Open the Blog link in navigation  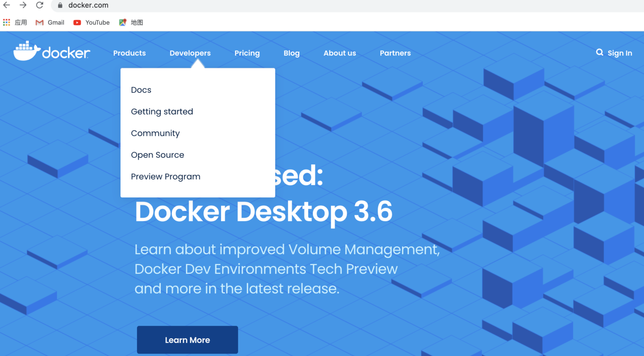(292, 53)
